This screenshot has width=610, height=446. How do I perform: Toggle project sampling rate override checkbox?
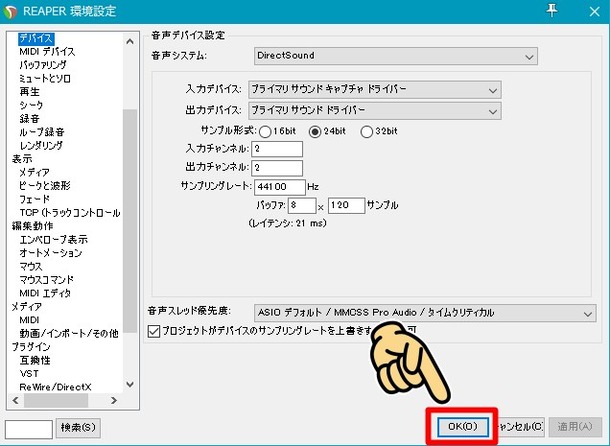(154, 331)
